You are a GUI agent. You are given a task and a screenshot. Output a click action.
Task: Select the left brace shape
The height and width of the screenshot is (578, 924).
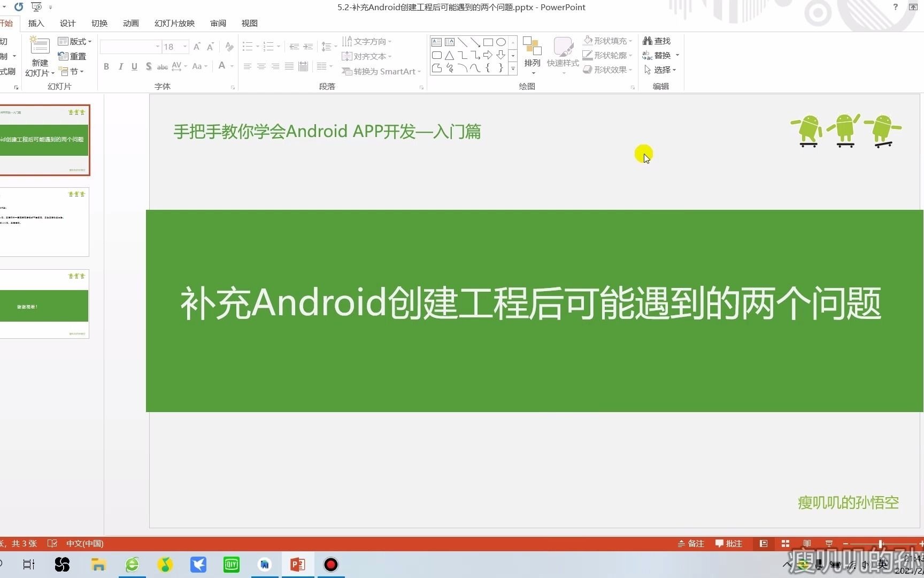[x=488, y=68]
